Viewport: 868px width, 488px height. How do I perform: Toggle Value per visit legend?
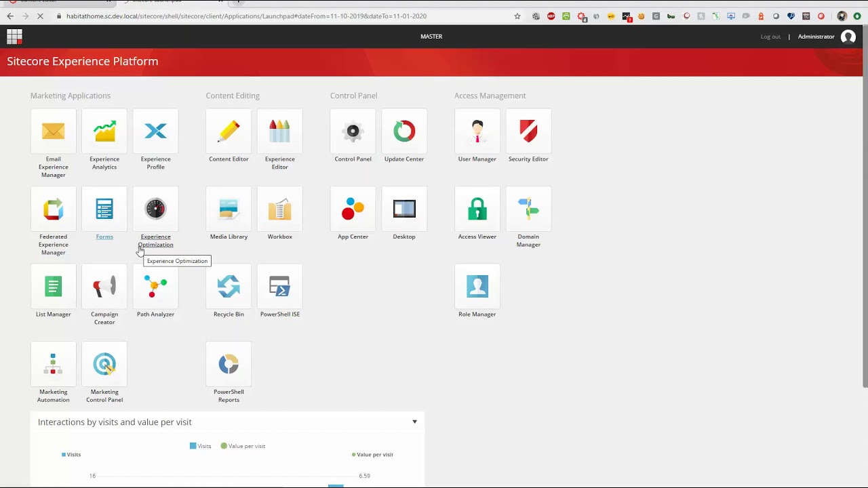[243, 446]
